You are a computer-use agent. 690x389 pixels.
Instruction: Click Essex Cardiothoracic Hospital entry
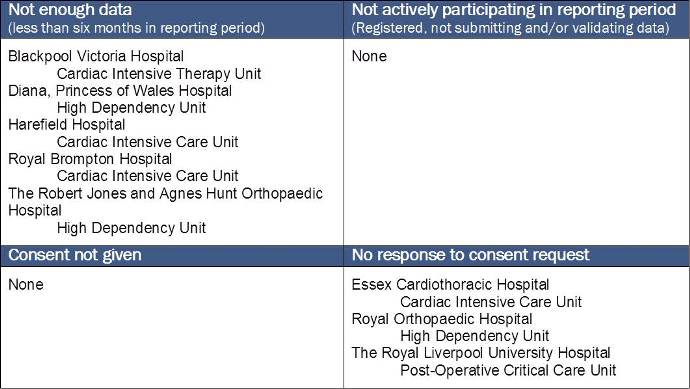450,285
